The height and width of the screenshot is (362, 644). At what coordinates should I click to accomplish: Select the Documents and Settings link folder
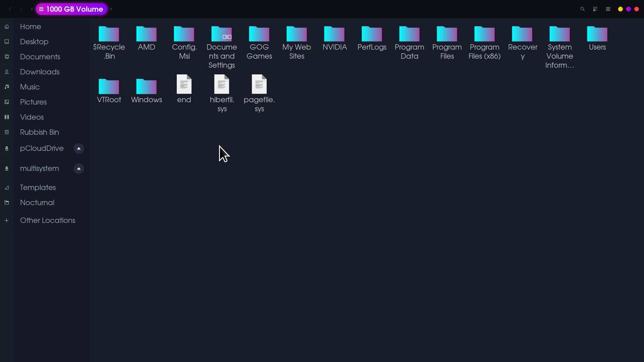tap(221, 35)
